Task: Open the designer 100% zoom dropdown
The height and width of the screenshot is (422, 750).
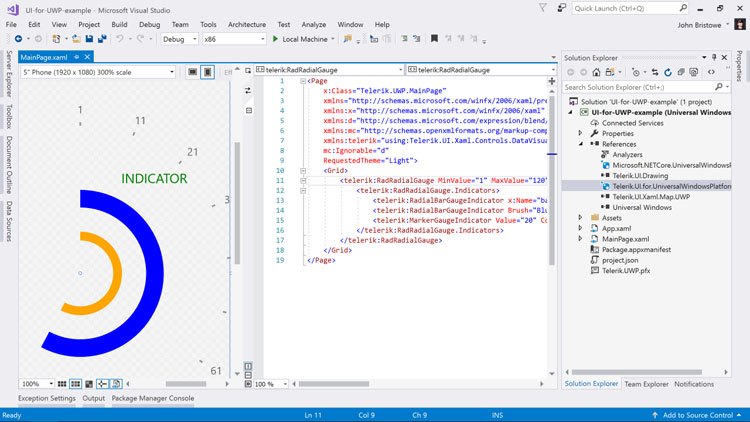Action: pyautogui.click(x=37, y=384)
